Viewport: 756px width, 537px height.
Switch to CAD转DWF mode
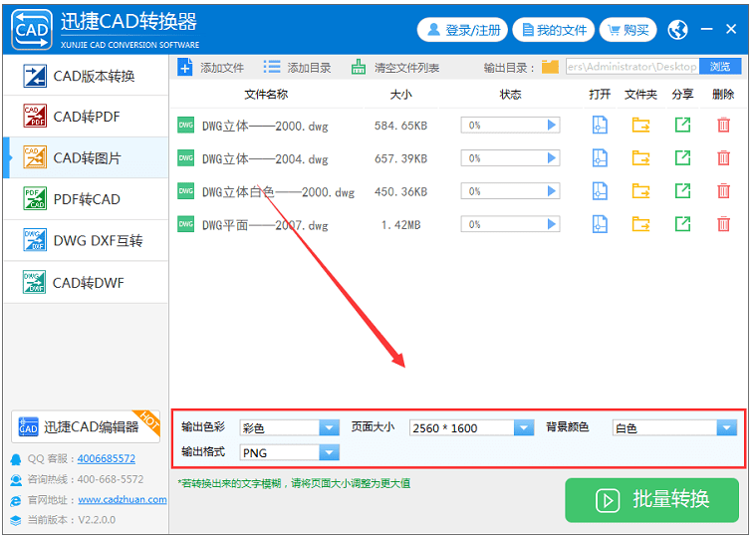[86, 283]
